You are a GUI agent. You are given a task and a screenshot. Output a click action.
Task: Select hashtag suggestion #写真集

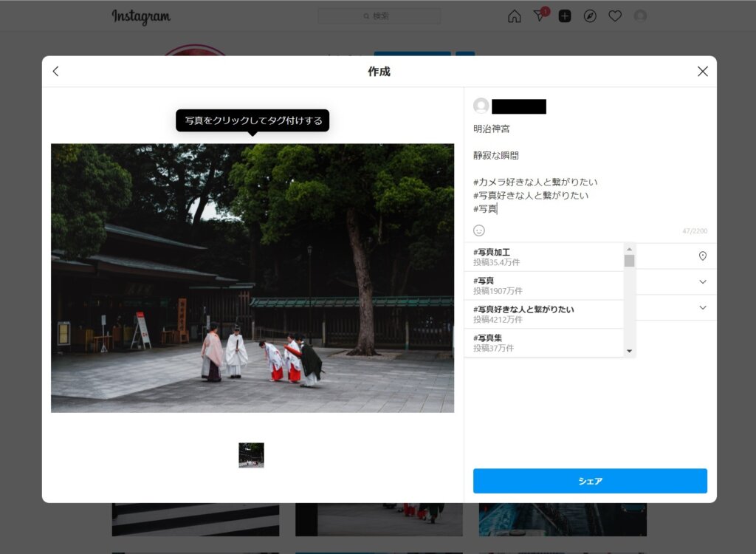click(x=544, y=343)
